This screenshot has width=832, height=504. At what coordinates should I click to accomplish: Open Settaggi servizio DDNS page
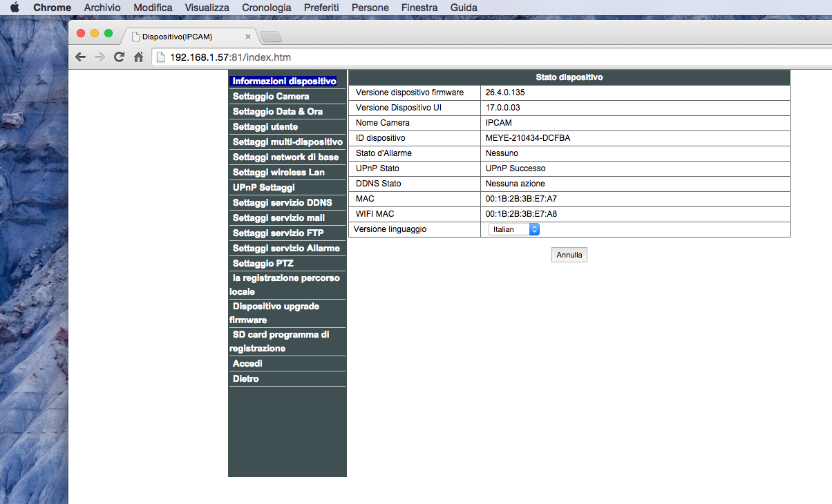[282, 203]
